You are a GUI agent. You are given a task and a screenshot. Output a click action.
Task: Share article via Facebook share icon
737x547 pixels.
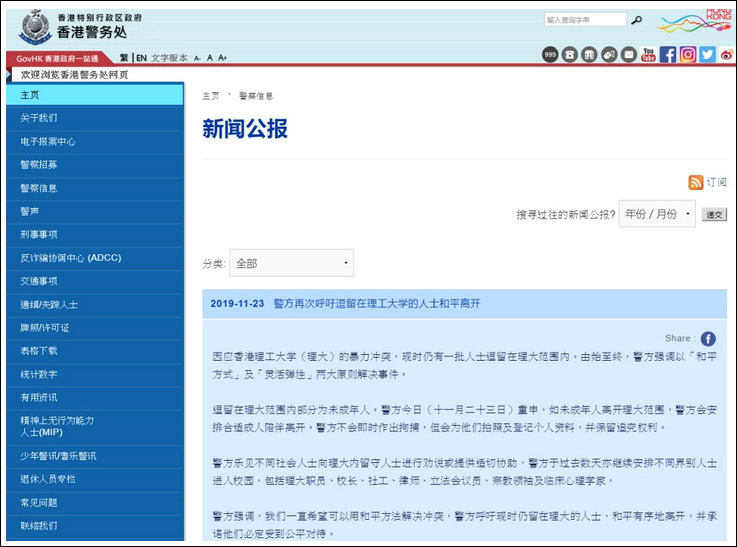[708, 338]
